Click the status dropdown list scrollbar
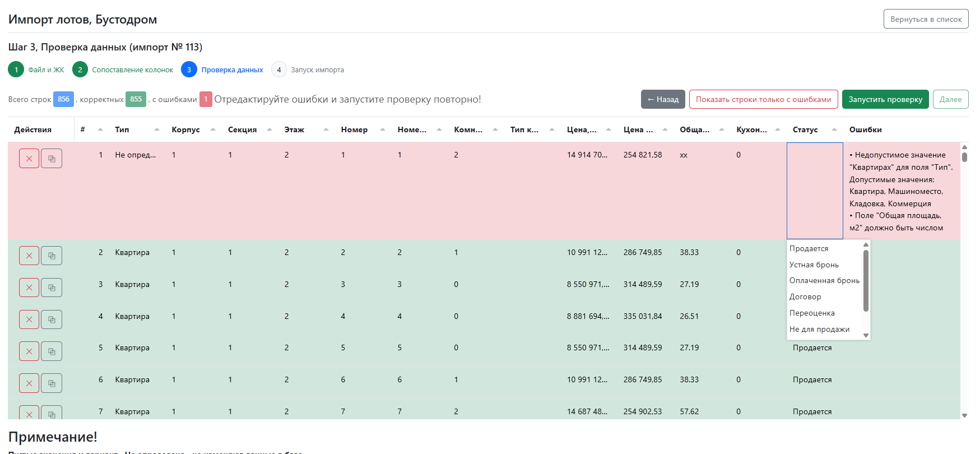The image size is (980, 454). pyautogui.click(x=866, y=280)
